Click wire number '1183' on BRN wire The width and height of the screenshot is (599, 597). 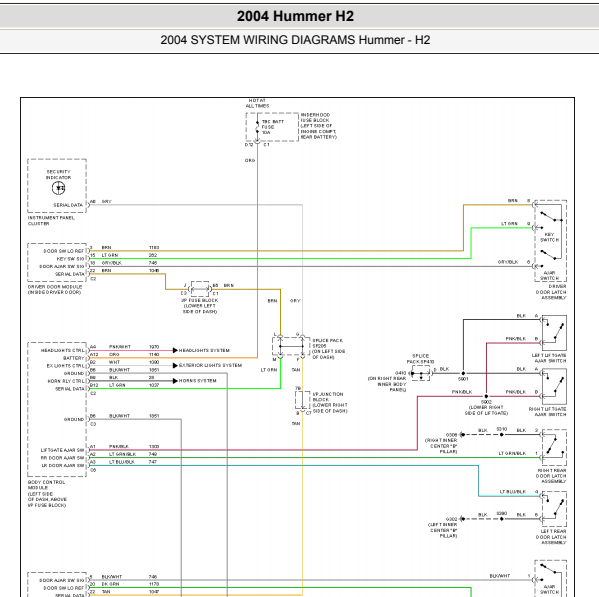[154, 248]
